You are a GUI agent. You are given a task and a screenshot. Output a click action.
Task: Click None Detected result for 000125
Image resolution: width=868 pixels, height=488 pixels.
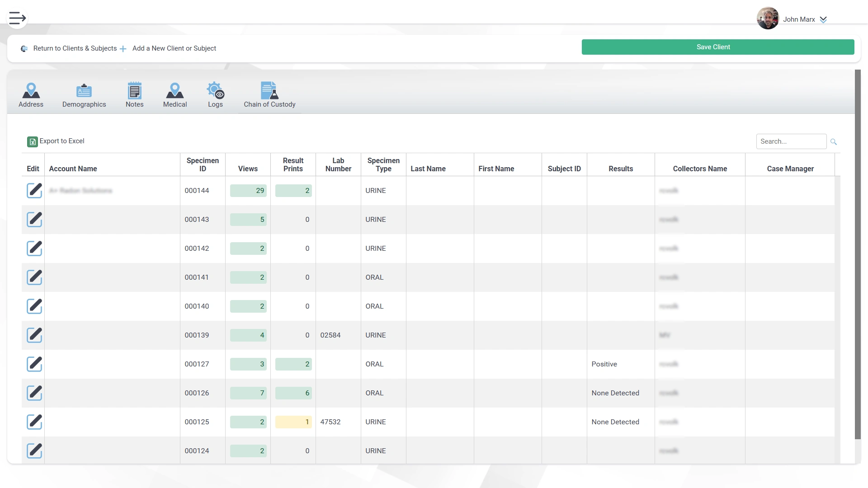click(615, 422)
